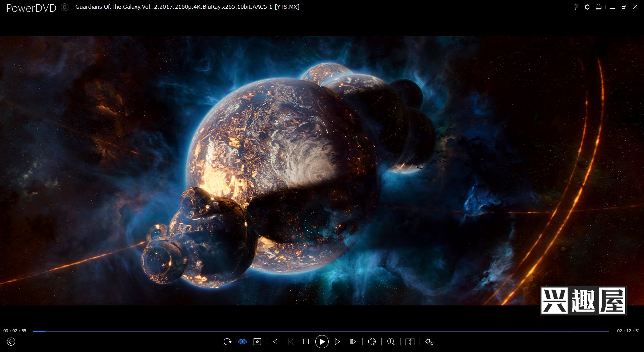Open the settings gear in title bar
Image resolution: width=644 pixels, height=352 pixels.
point(587,7)
